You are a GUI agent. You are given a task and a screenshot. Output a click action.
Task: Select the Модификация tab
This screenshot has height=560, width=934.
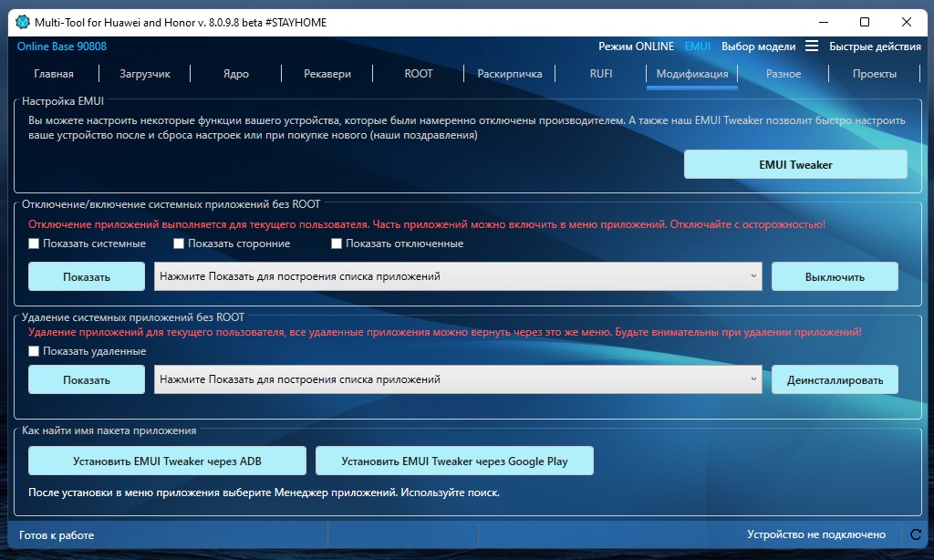692,74
